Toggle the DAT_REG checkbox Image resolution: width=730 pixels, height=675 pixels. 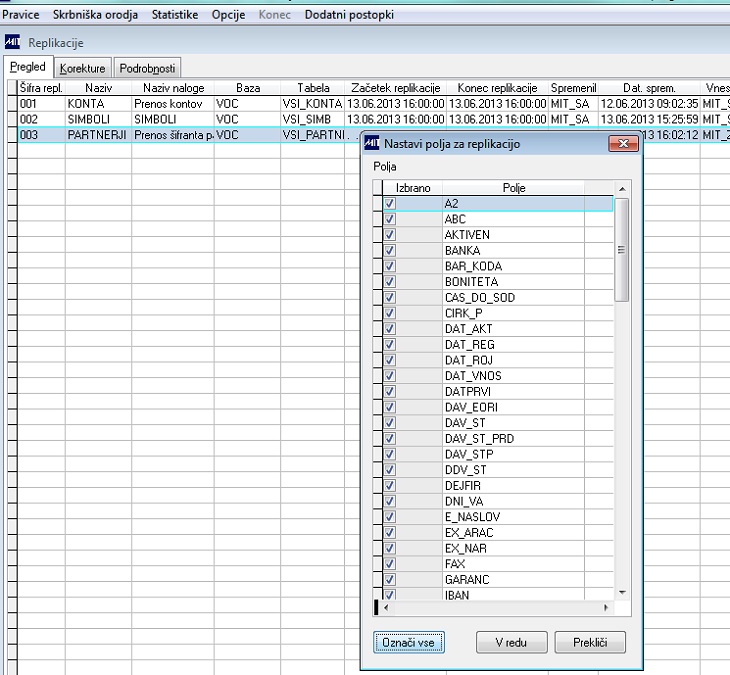click(390, 345)
